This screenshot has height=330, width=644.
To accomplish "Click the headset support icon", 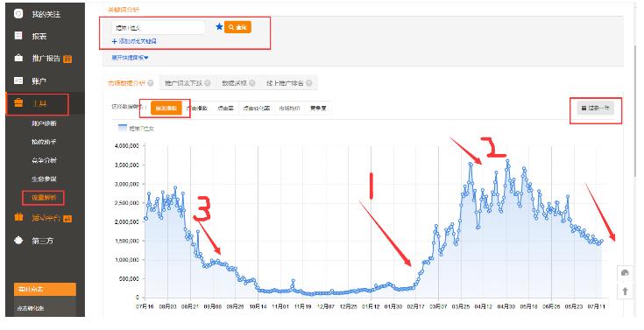I will click(625, 273).
